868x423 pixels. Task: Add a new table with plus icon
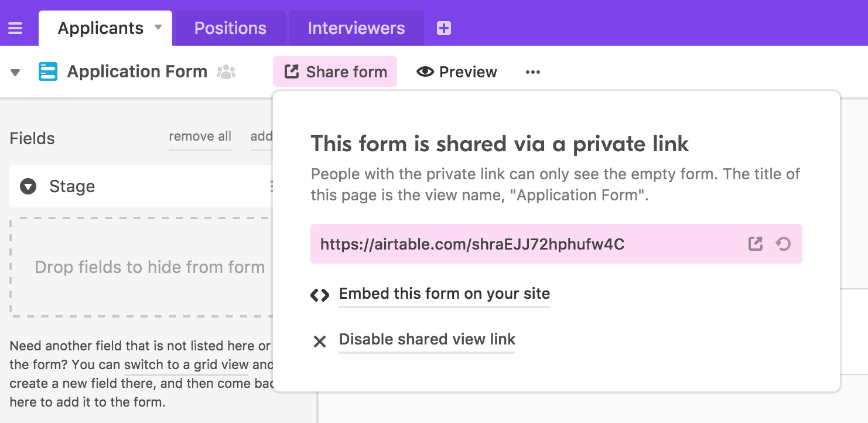tap(444, 28)
